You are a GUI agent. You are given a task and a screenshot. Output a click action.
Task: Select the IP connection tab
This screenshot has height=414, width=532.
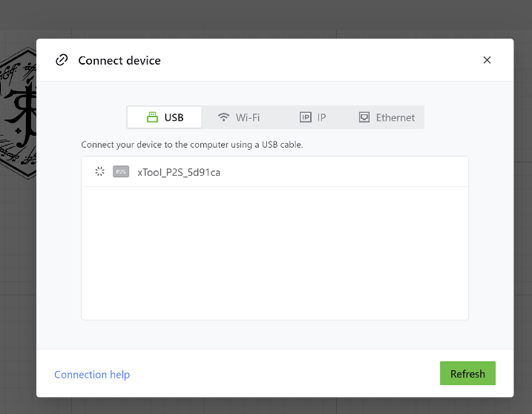point(313,117)
